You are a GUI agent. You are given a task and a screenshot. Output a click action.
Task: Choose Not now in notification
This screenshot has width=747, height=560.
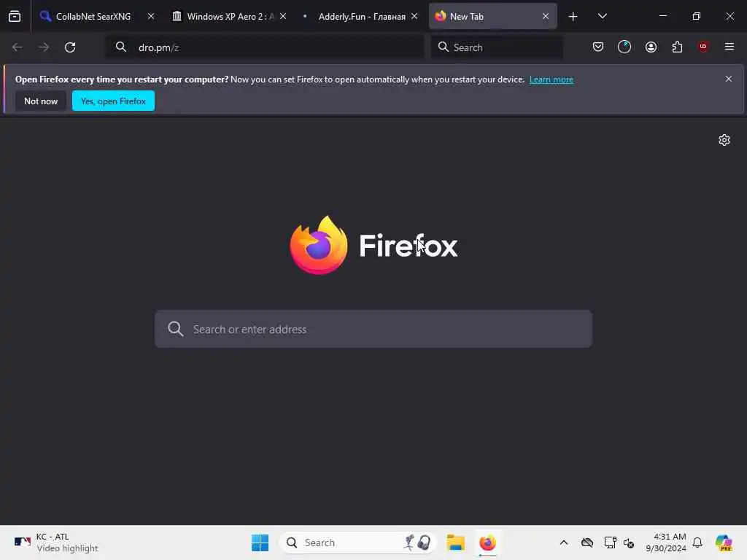point(41,101)
